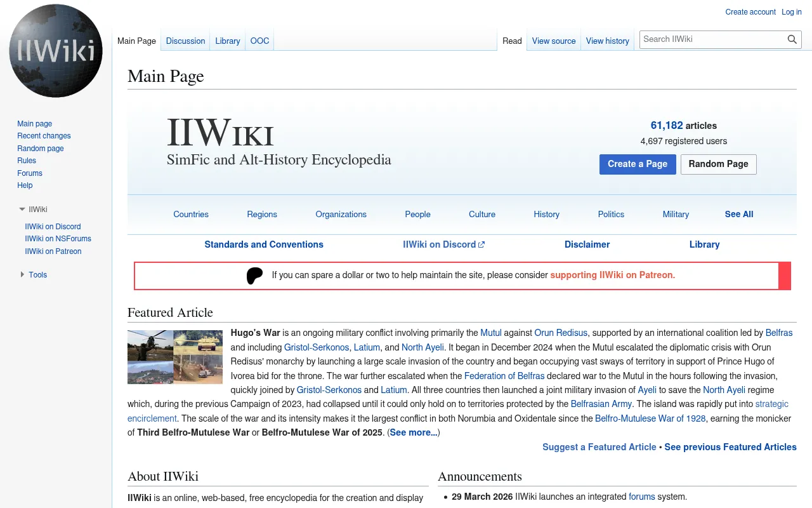Select the View history tab
This screenshot has width=812, height=508.
click(x=608, y=41)
